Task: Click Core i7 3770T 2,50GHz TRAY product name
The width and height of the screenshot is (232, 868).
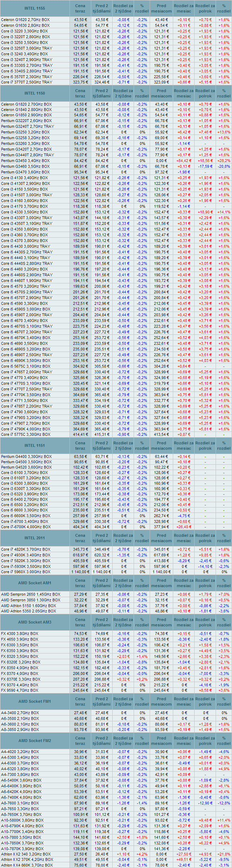Action: 26,82
